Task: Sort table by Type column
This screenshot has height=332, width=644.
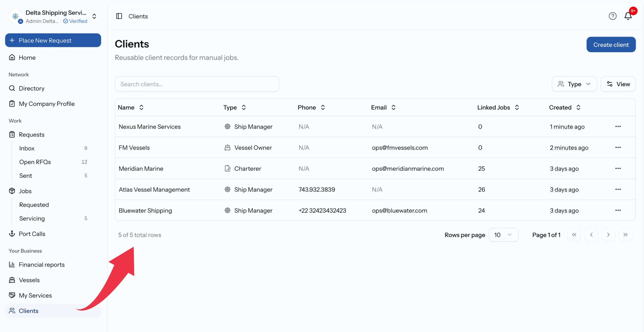Action: coord(235,107)
